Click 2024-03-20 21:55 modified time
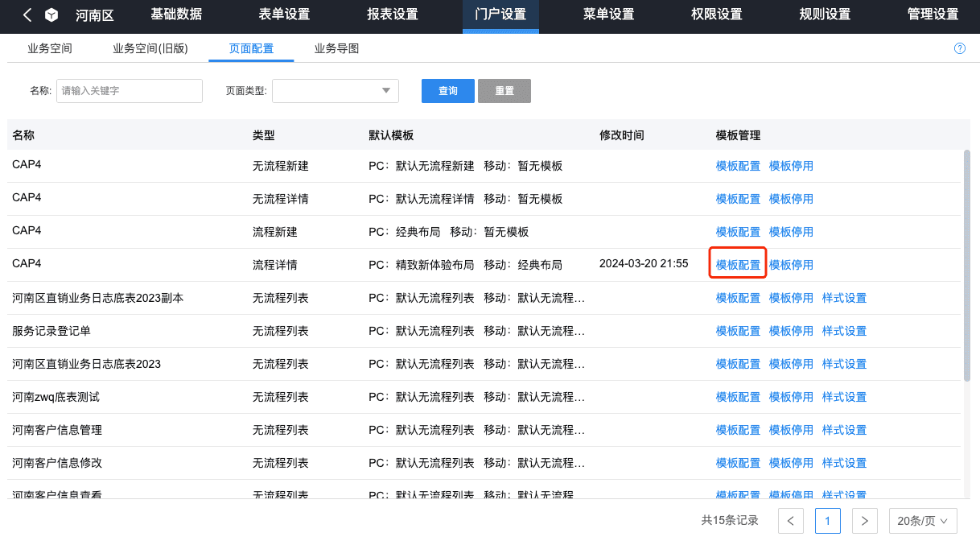The image size is (980, 541). [x=644, y=263]
